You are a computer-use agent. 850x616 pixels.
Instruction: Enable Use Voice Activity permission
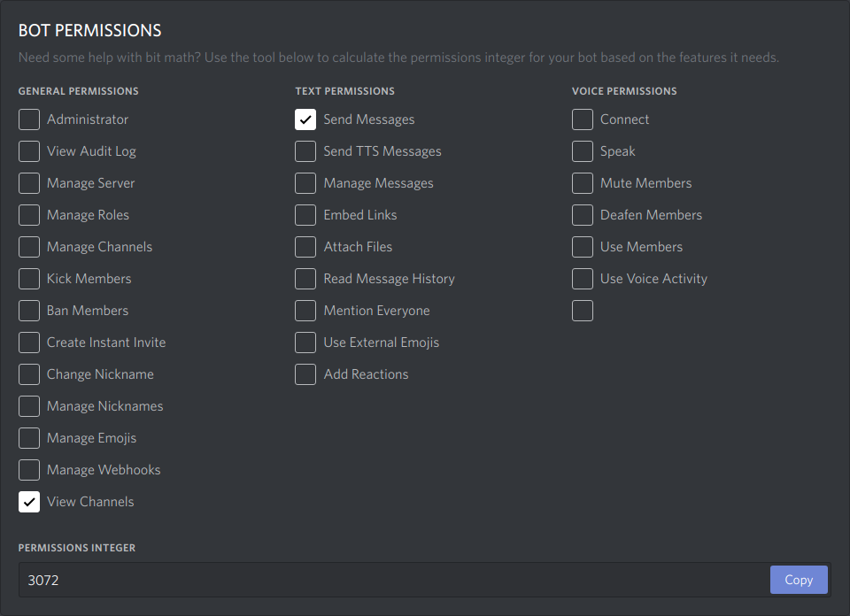click(582, 279)
